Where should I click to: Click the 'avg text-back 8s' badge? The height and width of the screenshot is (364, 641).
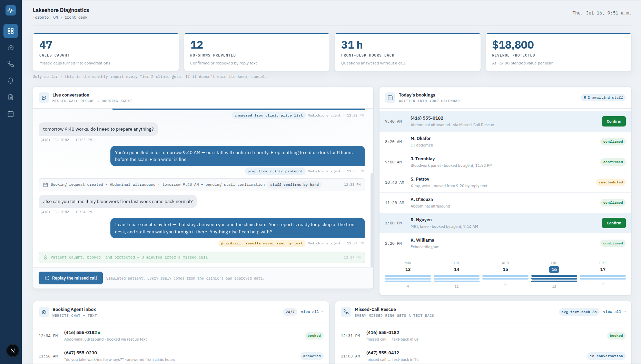click(x=579, y=312)
